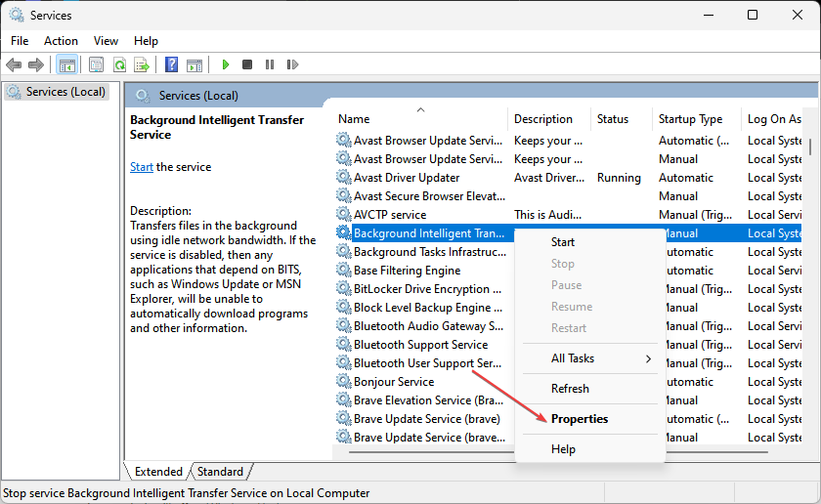Click the Forward arrow toolbar icon
821x504 pixels.
[35, 64]
